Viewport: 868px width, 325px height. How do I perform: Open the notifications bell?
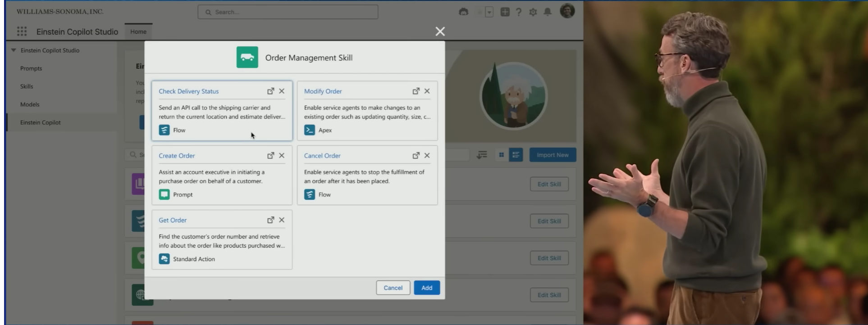548,12
